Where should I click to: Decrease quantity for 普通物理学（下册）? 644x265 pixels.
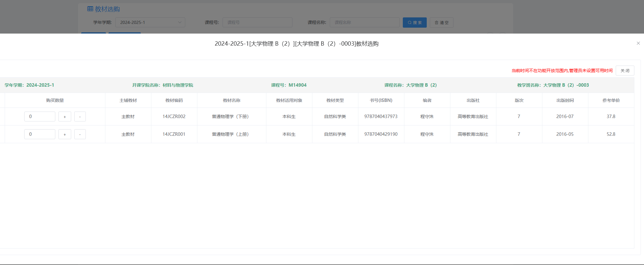tap(80, 117)
